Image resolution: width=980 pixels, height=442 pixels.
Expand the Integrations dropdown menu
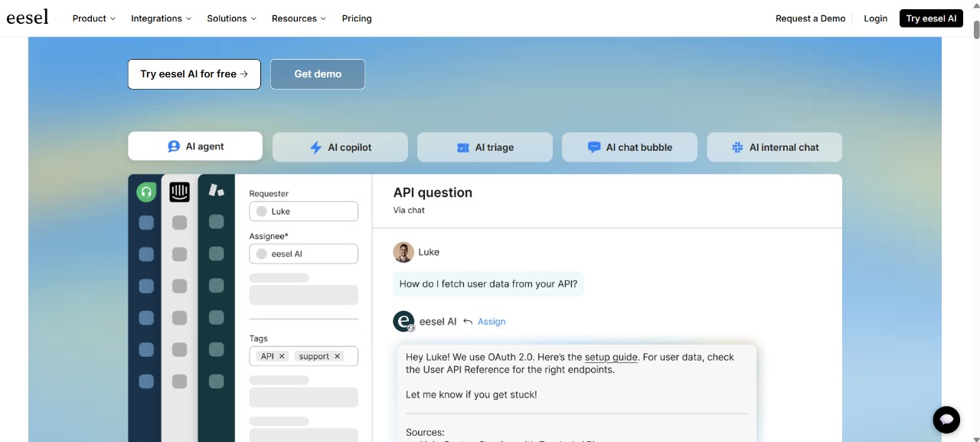[161, 18]
